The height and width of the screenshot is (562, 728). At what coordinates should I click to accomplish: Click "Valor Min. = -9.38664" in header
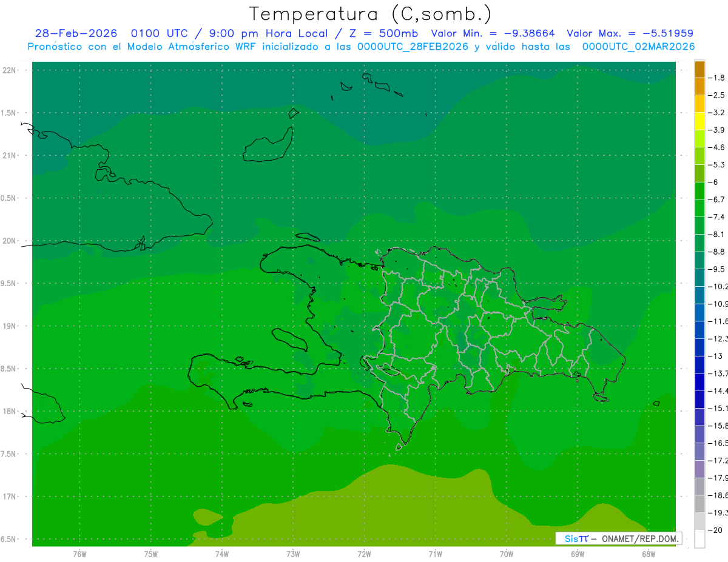(493, 34)
